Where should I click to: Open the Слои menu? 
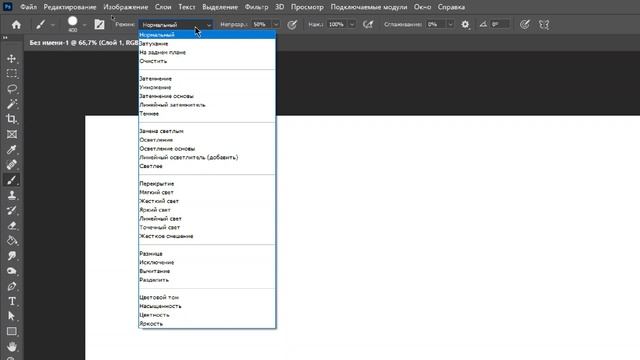click(x=163, y=7)
